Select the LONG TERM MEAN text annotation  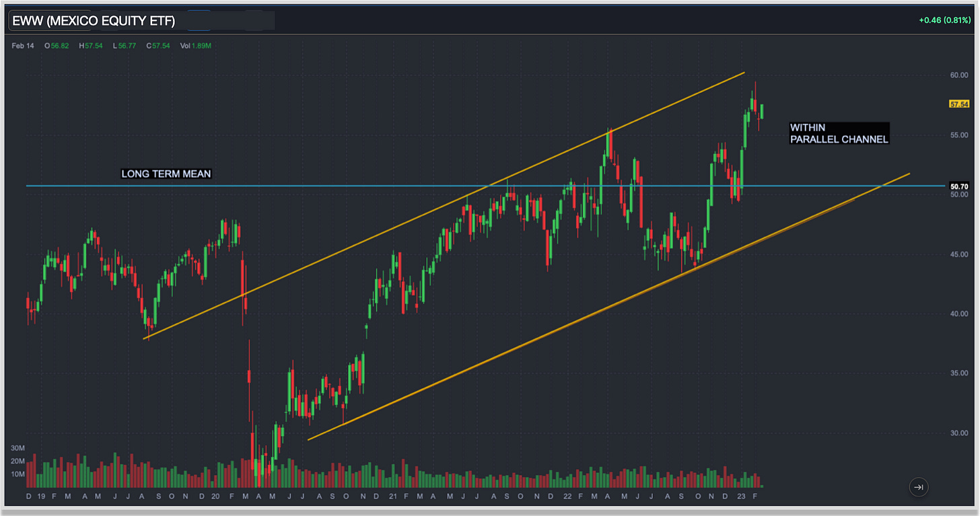pyautogui.click(x=166, y=174)
